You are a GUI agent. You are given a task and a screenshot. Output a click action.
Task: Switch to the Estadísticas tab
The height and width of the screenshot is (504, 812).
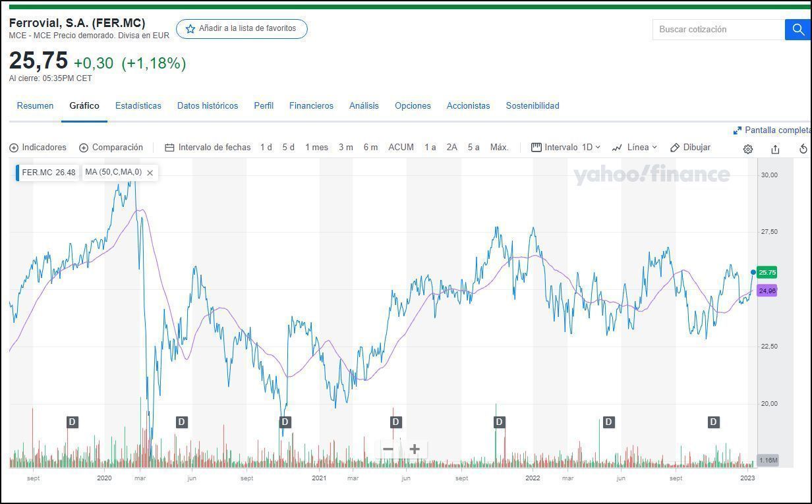coord(138,105)
